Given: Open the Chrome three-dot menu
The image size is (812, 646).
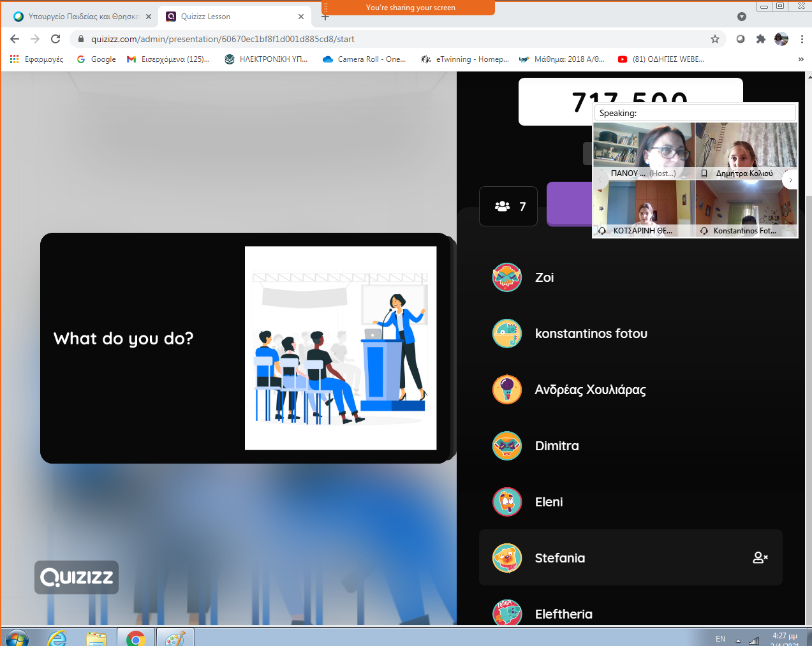Looking at the screenshot, I should pos(802,39).
